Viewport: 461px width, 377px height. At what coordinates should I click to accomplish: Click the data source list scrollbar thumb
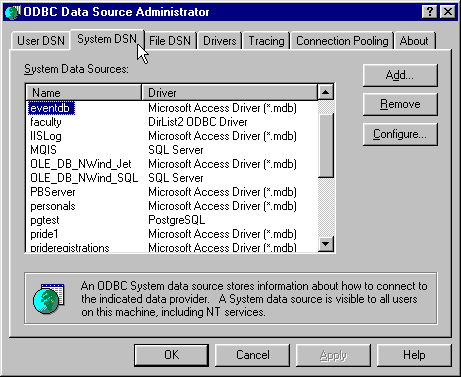click(x=326, y=145)
